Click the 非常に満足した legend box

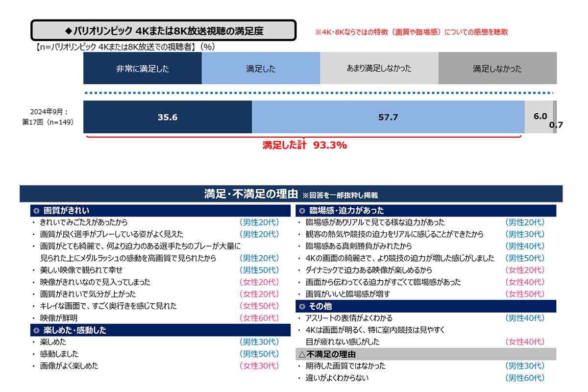[x=142, y=69]
